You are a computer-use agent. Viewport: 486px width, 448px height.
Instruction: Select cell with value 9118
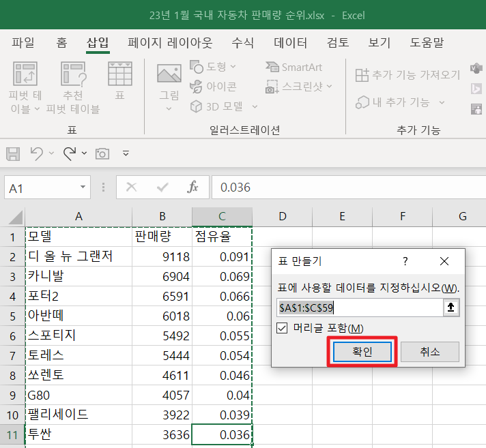click(x=162, y=256)
